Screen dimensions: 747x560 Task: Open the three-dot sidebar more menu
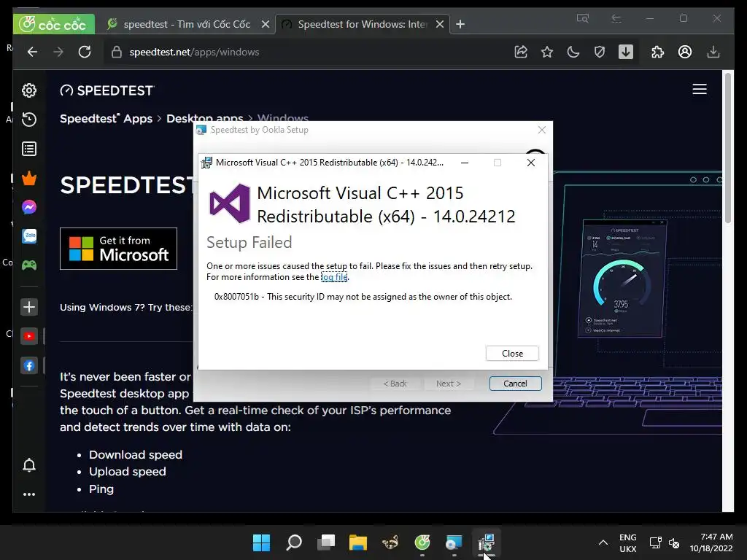point(29,494)
